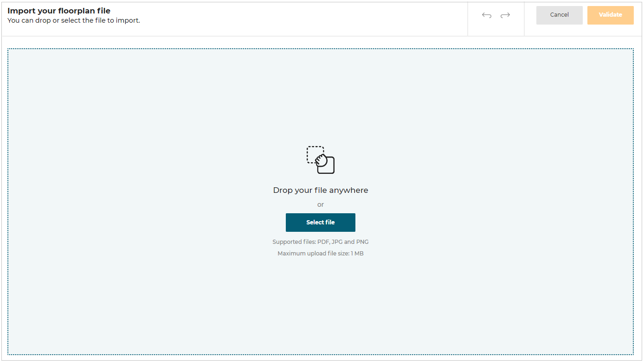This screenshot has height=363, width=644.
Task: Click the 'Supported files: PDF, JPG and PNG' text
Action: [x=321, y=242]
